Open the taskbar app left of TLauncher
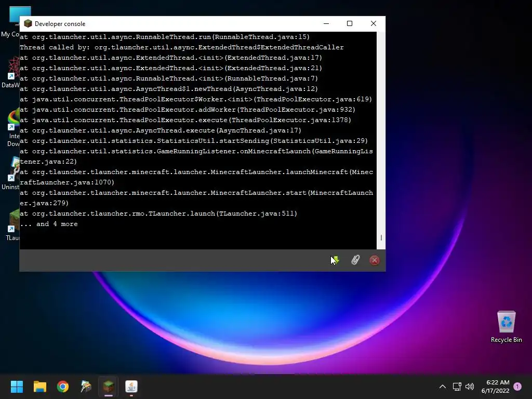Screen dimensions: 532x399 [x=86, y=387]
